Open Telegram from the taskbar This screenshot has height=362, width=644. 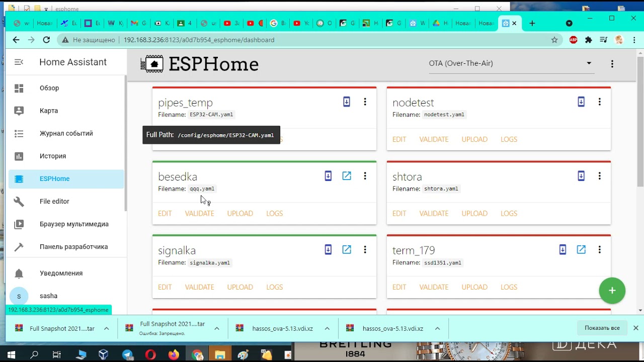pos(127,354)
